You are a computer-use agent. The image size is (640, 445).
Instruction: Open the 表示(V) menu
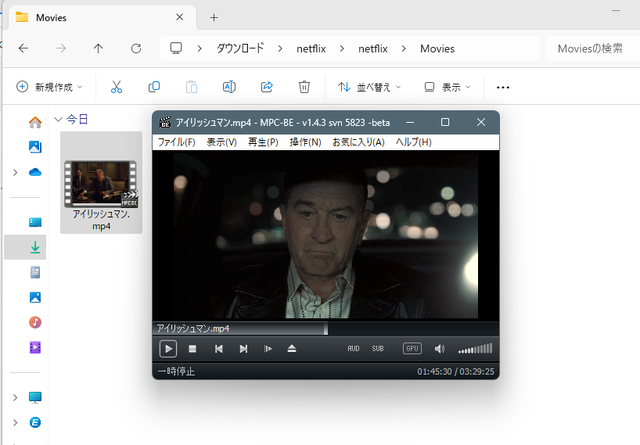(222, 142)
